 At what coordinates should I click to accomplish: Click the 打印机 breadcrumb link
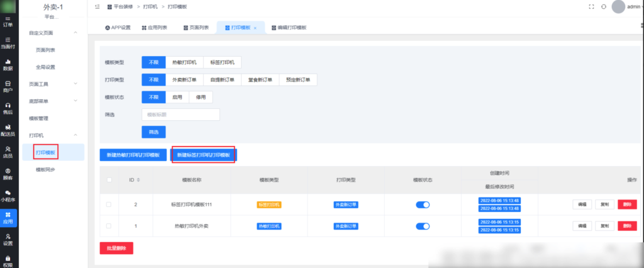[x=150, y=7]
